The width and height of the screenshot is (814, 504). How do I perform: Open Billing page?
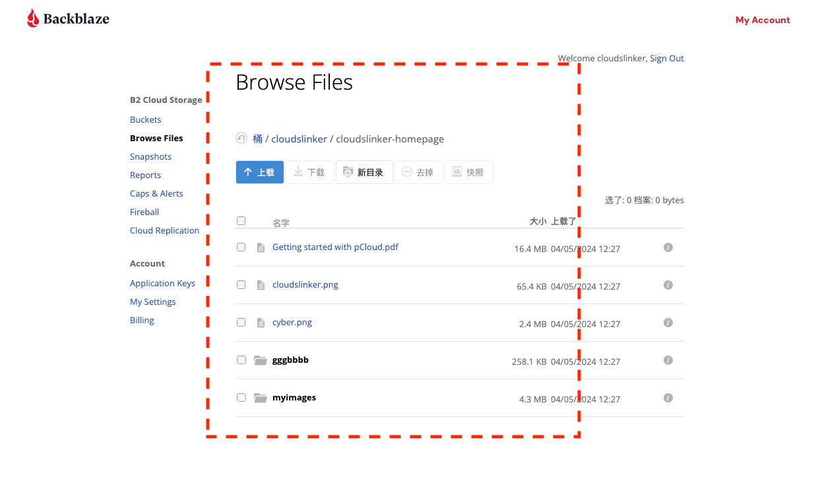pyautogui.click(x=142, y=320)
